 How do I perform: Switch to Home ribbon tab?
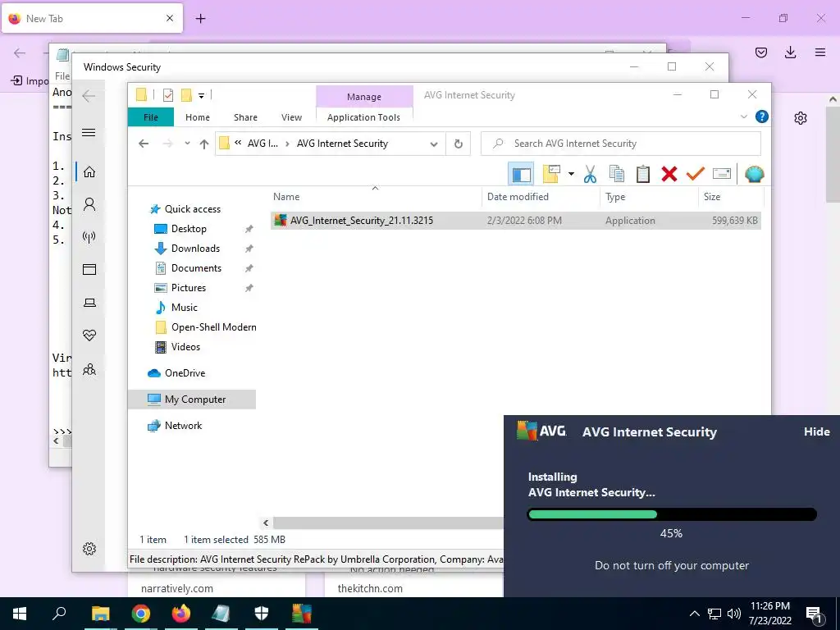(198, 116)
